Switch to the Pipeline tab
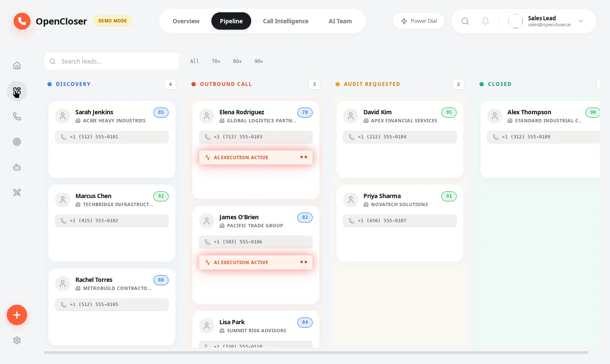The height and width of the screenshot is (364, 610). pos(231,21)
